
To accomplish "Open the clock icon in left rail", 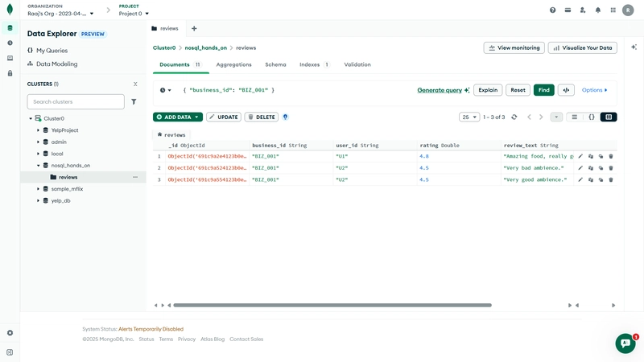I will coord(10,43).
